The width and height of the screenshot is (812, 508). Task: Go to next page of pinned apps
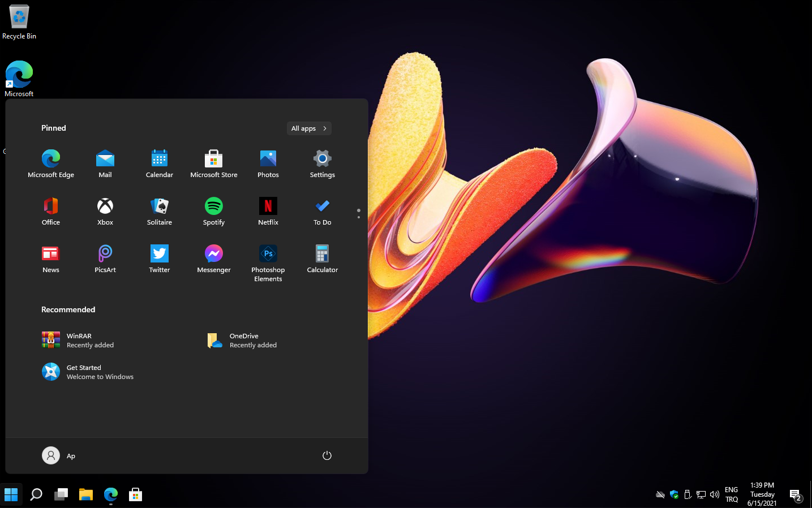(359, 217)
